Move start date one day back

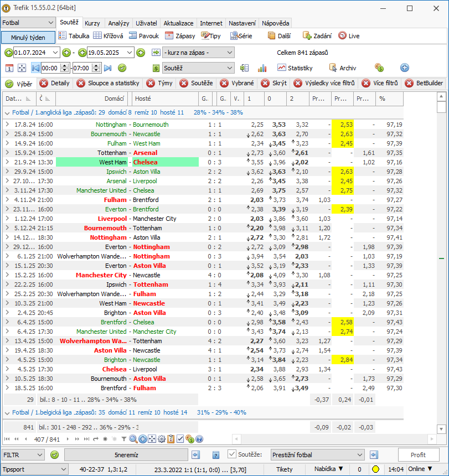(8, 53)
